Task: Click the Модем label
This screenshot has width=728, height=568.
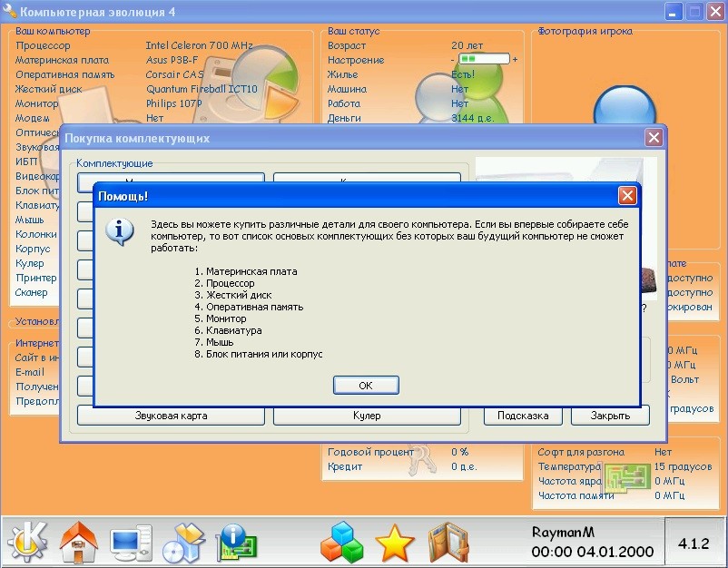Action: point(33,118)
